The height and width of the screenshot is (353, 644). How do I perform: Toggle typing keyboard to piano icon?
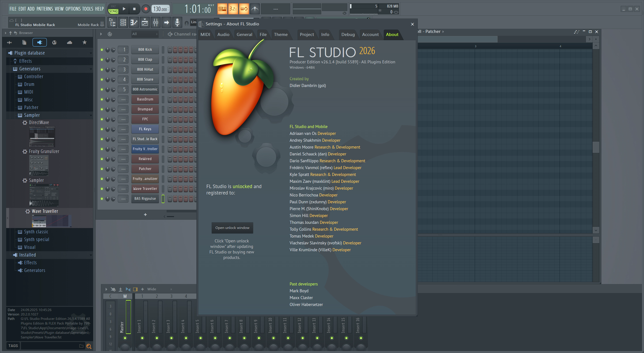[222, 9]
